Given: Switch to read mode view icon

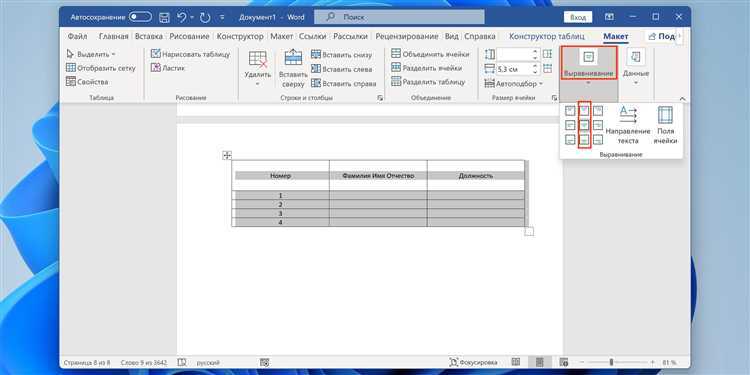Looking at the screenshot, I should 516,363.
